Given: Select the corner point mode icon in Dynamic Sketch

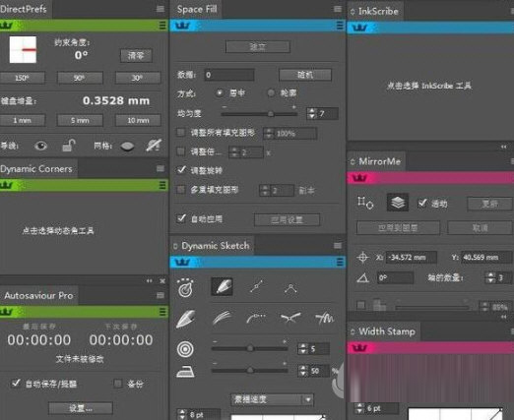Looking at the screenshot, I should [x=290, y=288].
